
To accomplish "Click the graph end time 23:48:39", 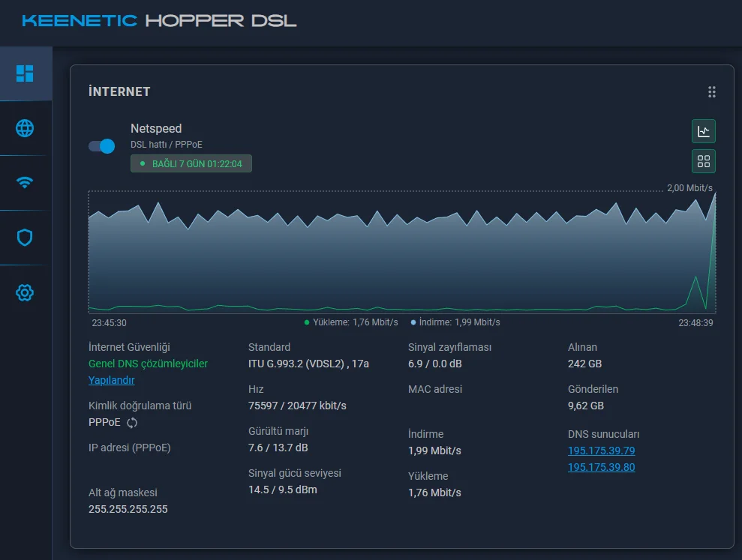I will click(x=695, y=323).
